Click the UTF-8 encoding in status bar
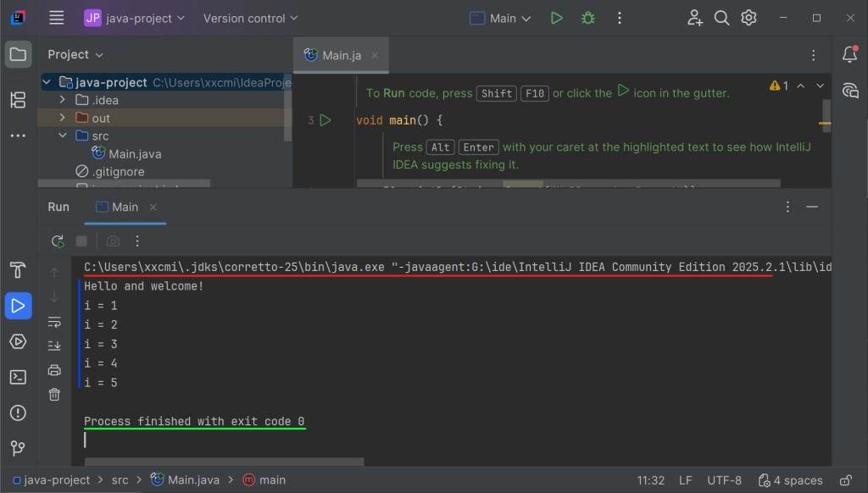The height and width of the screenshot is (493, 868). pos(723,480)
